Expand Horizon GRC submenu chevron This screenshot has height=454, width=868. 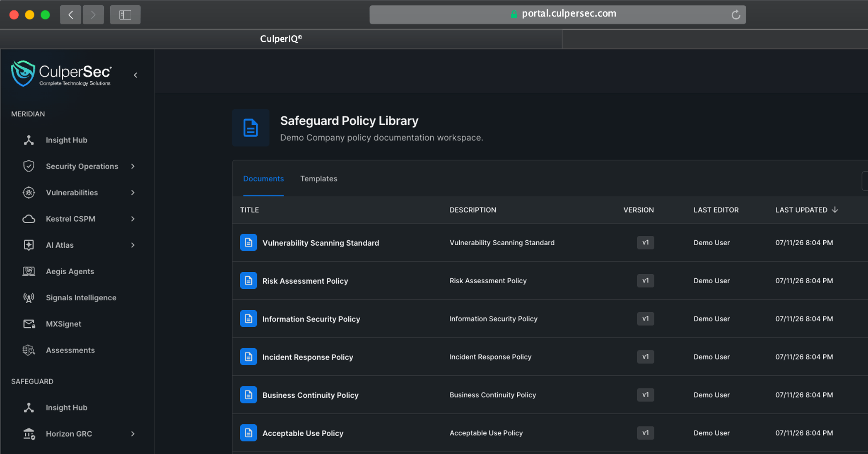coord(133,434)
